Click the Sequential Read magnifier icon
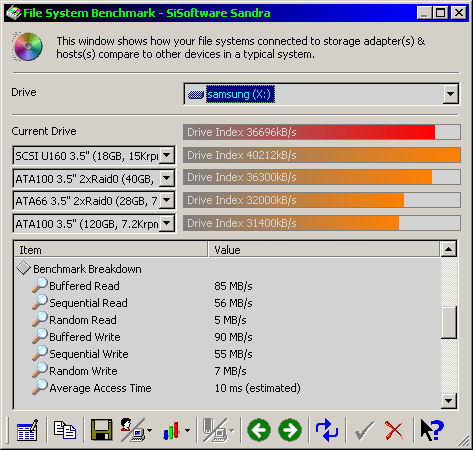This screenshot has width=473, height=450. [x=40, y=302]
